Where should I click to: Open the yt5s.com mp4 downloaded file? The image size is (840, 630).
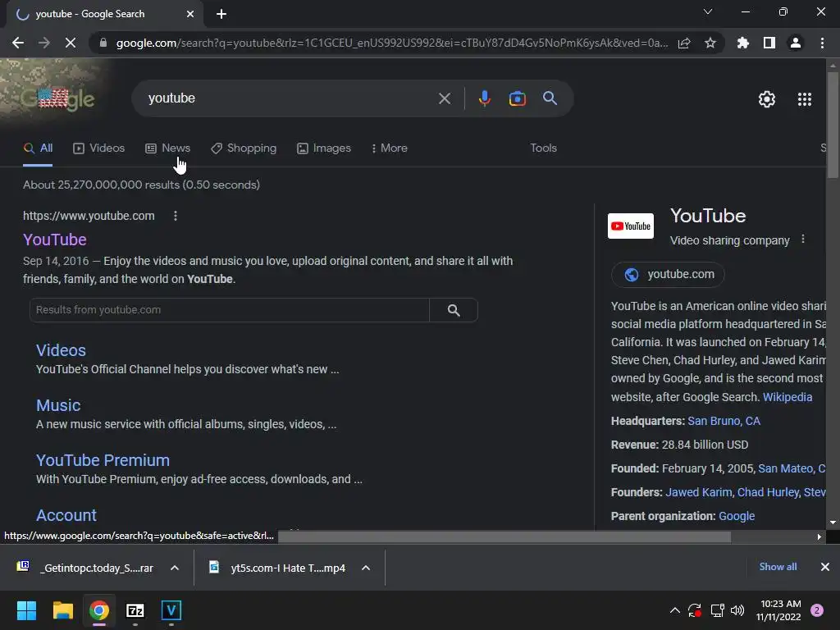pyautogui.click(x=277, y=568)
